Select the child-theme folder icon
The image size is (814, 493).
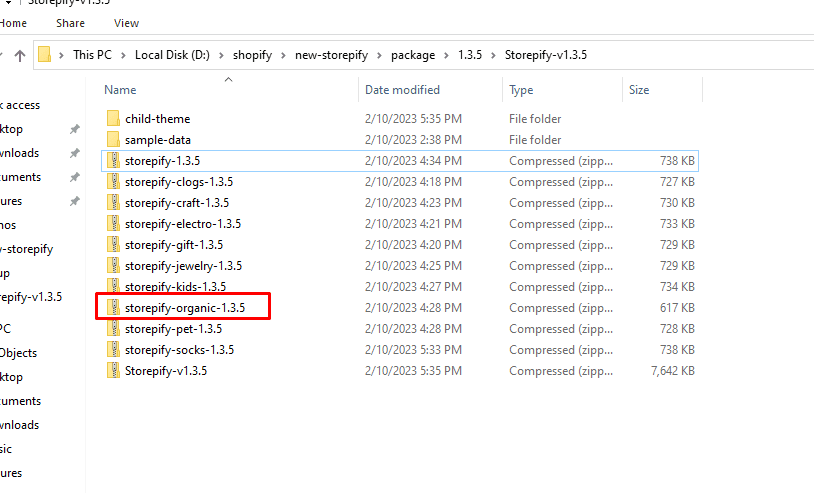point(113,119)
